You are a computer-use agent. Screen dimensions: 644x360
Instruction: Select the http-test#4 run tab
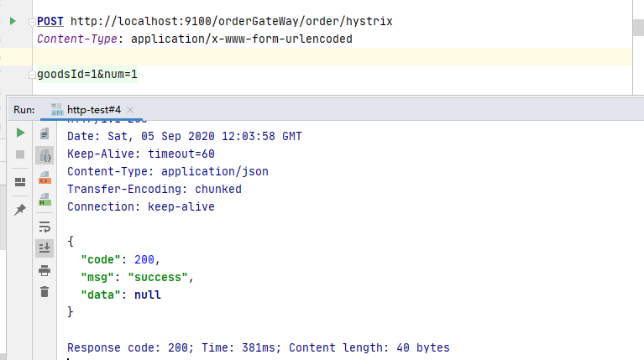[x=93, y=110]
